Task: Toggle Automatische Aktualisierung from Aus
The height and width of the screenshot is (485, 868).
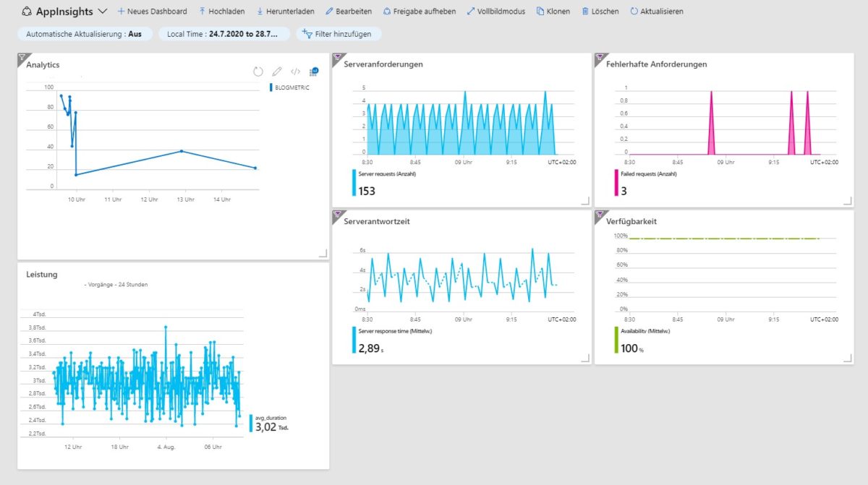Action: coord(85,33)
